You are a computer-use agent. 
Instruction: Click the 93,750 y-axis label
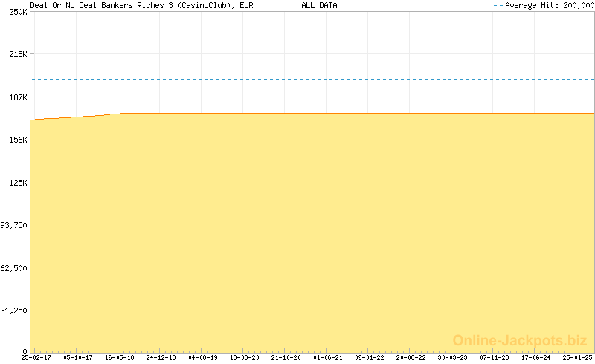[15, 225]
